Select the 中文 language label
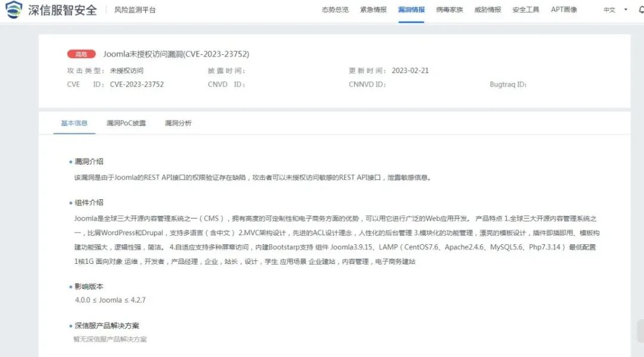This screenshot has width=644, height=357. [609, 10]
